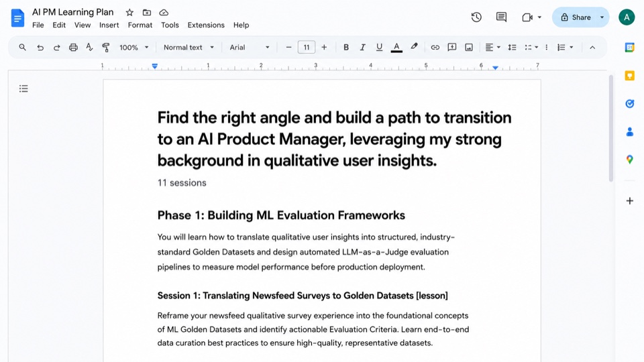Collapse the menus with chevron

click(x=592, y=48)
